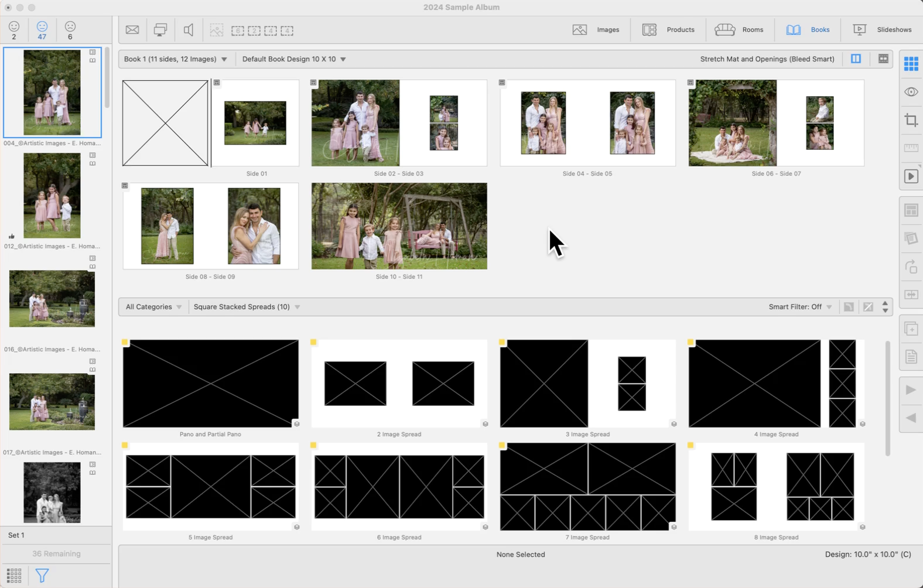
Task: Select the 5 Image Spread template
Action: 210,487
